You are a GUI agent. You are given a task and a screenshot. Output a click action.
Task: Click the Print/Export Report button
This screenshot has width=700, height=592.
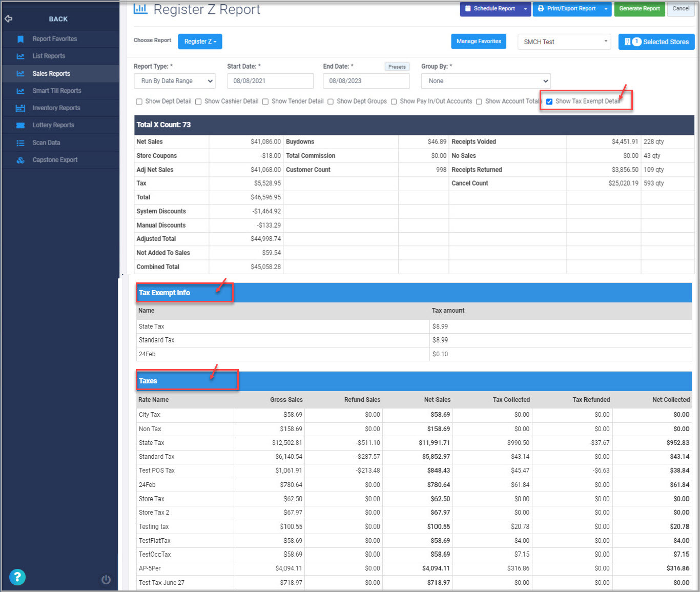point(567,9)
